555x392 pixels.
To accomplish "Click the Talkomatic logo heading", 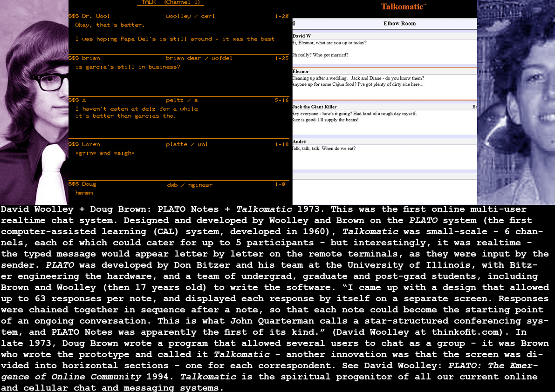I will click(404, 7).
